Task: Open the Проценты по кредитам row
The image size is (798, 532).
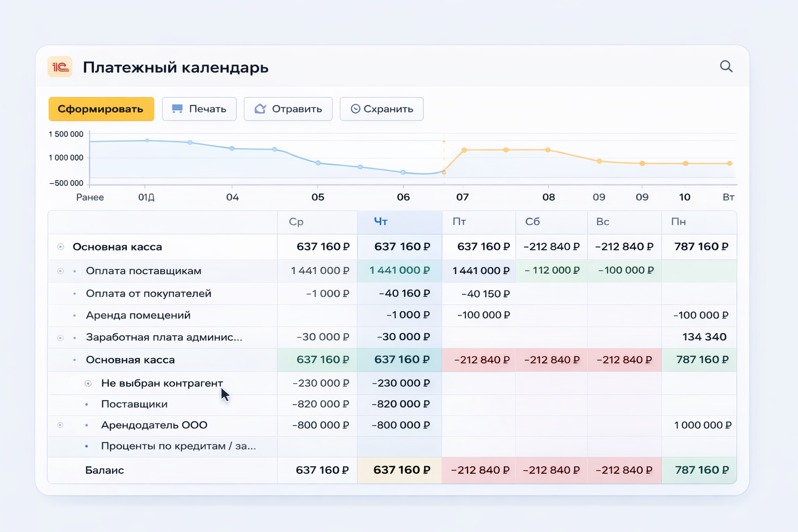Action: [x=178, y=446]
